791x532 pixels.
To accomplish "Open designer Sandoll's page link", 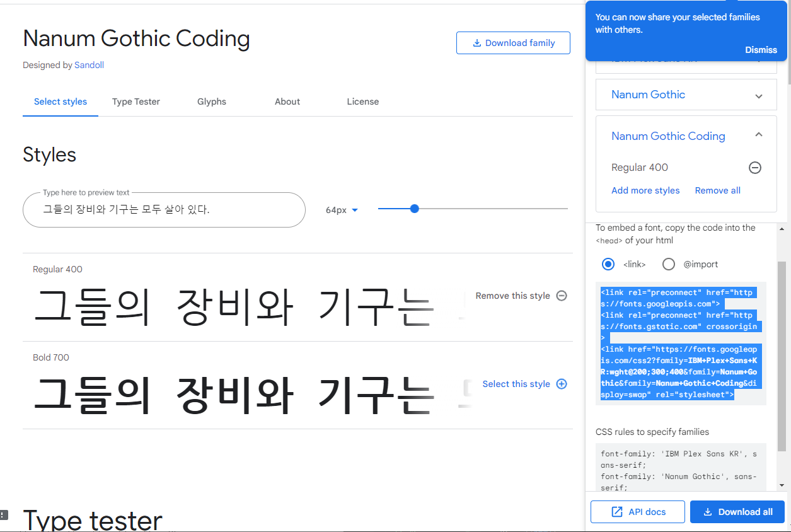I will coord(89,65).
